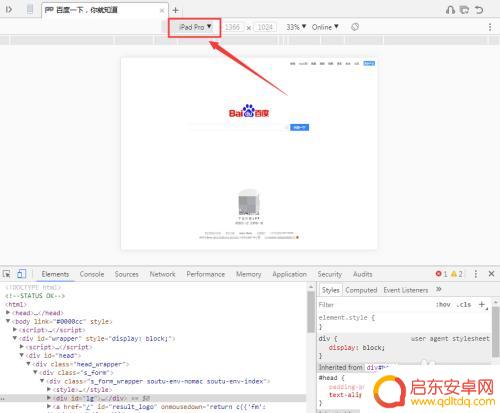Close the DevTools panel

pos(491,274)
